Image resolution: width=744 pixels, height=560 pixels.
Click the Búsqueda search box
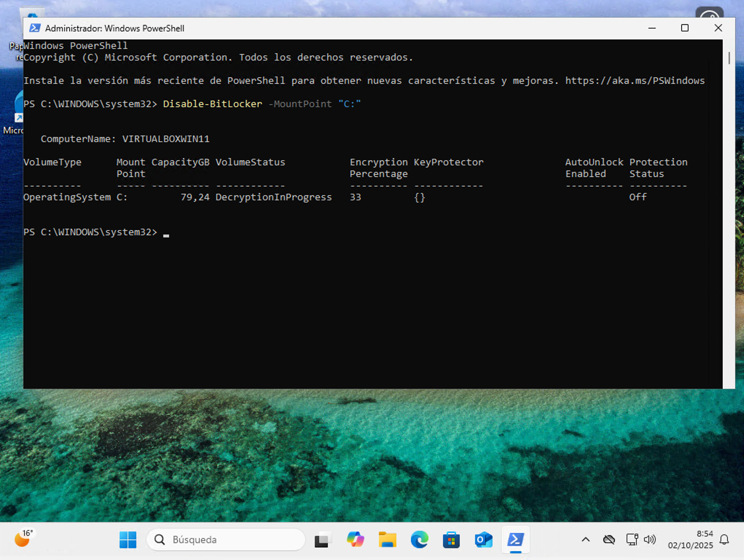pyautogui.click(x=226, y=540)
